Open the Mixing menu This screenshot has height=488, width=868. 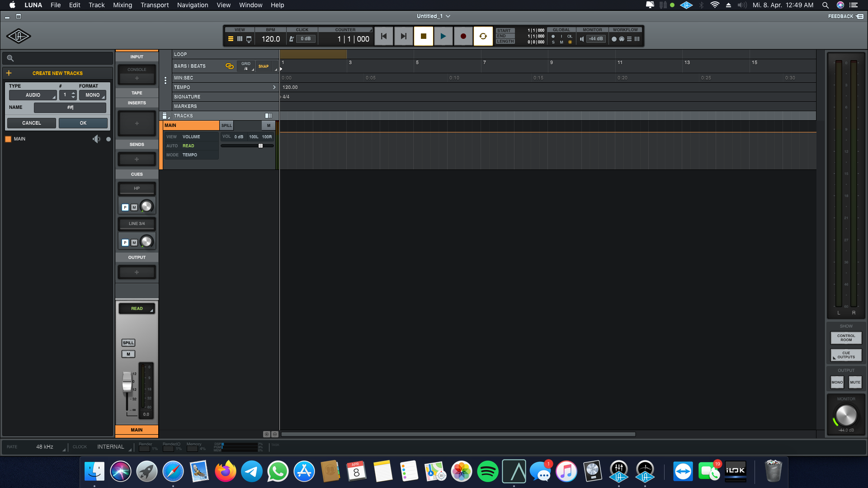pos(122,5)
